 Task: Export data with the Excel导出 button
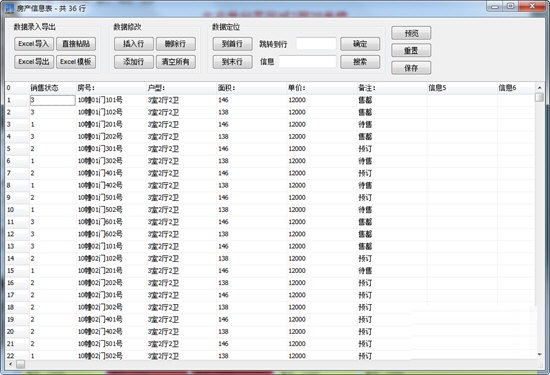[x=34, y=62]
